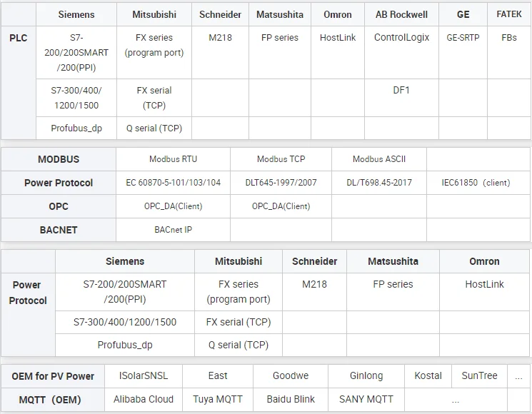This screenshot has height=414, width=532.
Task: Select the Kostal cell
Action: tap(428, 376)
